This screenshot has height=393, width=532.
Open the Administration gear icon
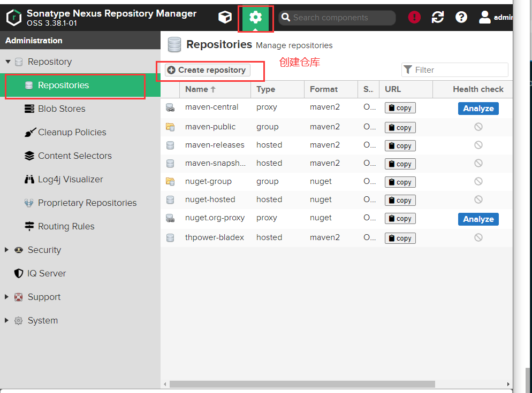(x=255, y=17)
